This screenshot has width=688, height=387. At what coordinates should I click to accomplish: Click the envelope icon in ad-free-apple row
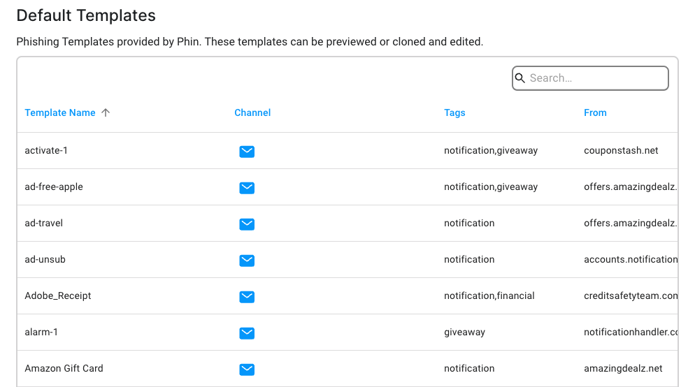coord(247,188)
